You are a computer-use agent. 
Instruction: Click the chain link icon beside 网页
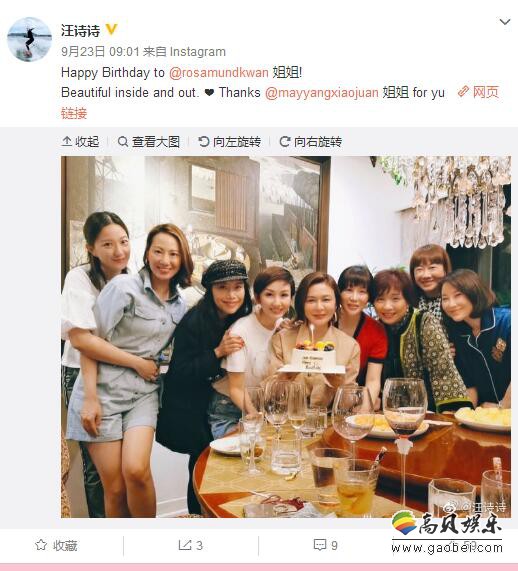coord(463,91)
